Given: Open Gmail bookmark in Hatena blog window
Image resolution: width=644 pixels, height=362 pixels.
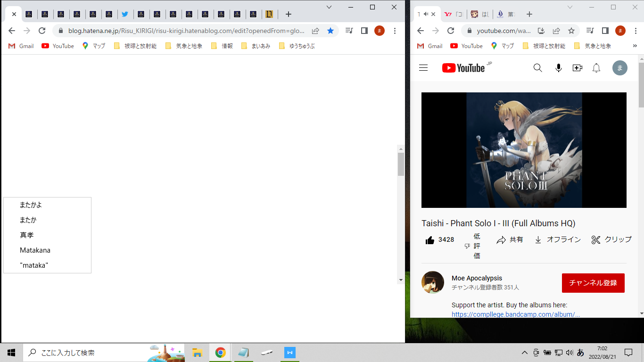Looking at the screenshot, I should coord(21,46).
